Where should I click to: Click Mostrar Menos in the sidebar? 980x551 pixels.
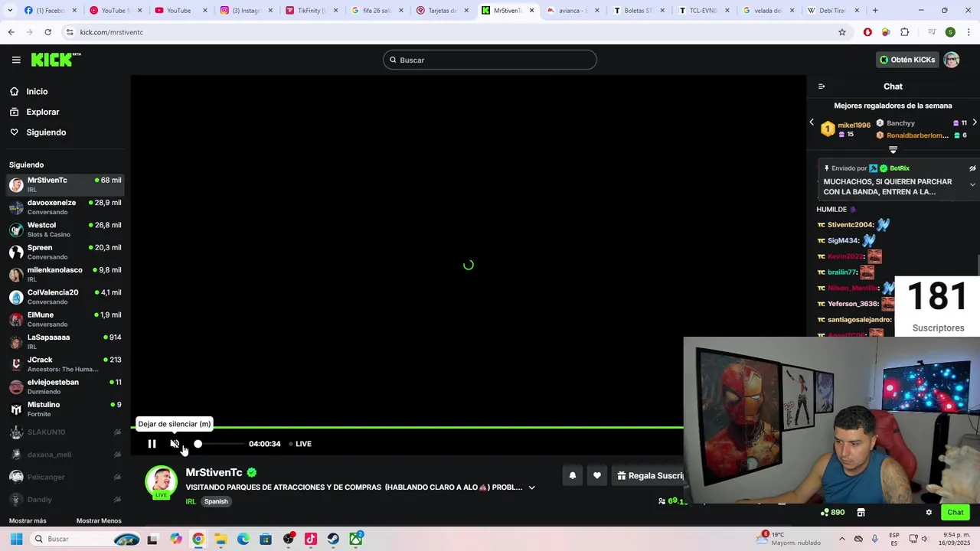(99, 521)
